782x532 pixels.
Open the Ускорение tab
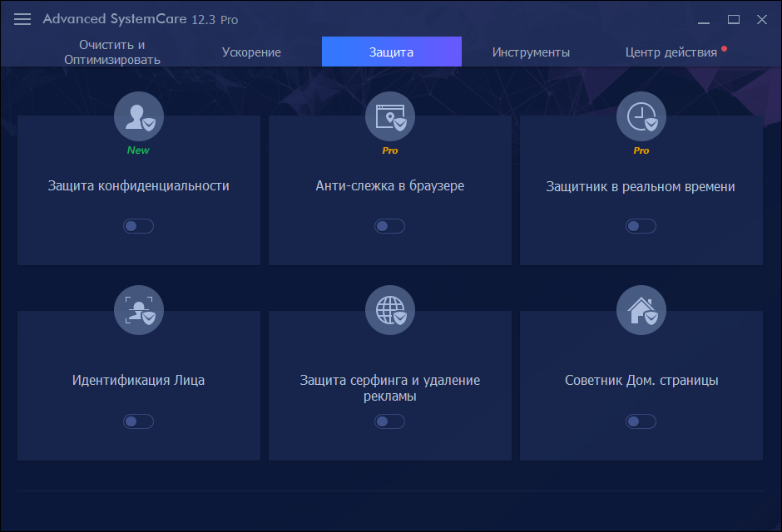(x=251, y=51)
